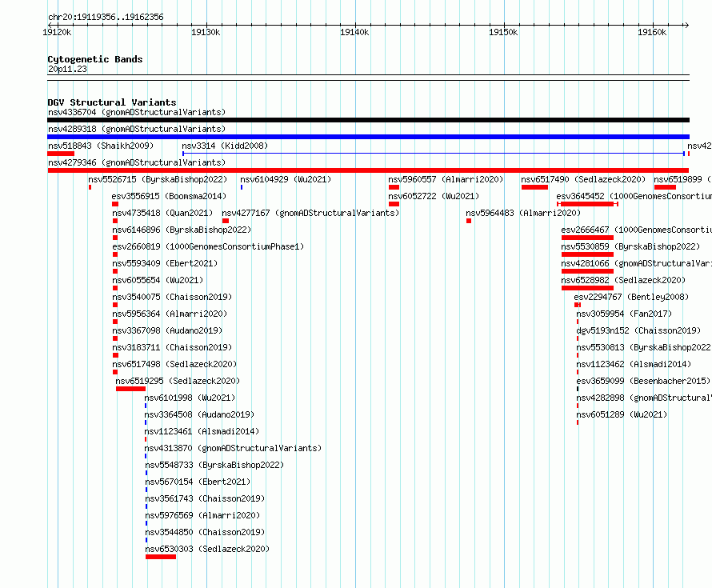The width and height of the screenshot is (712, 588).
Task: Click nsv3540075 (Chaisson2019) label
Action: click(x=172, y=297)
